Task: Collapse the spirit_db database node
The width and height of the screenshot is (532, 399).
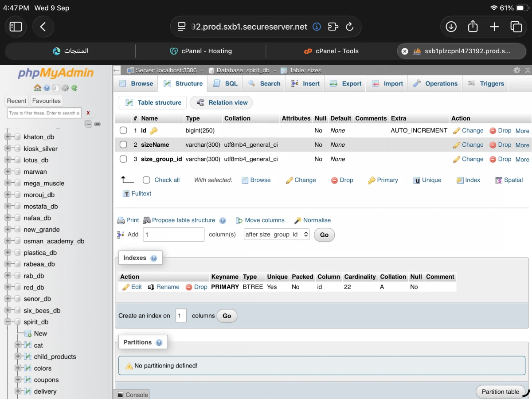Action: point(8,322)
